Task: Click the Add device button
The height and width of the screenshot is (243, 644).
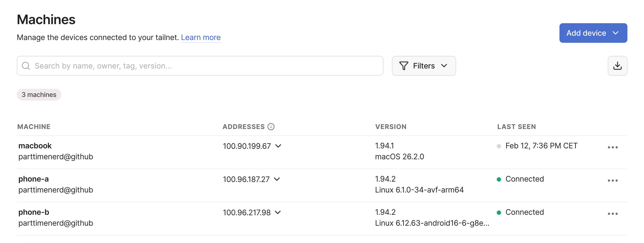Action: click(593, 33)
